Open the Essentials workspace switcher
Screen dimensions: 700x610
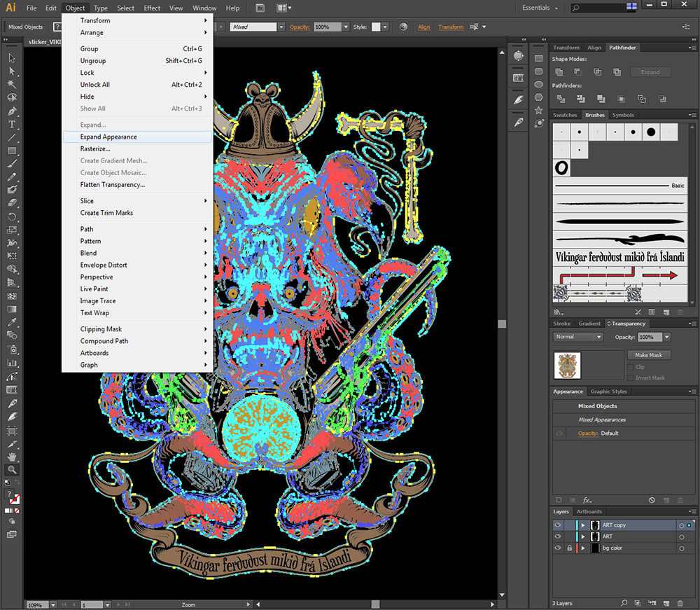(540, 8)
